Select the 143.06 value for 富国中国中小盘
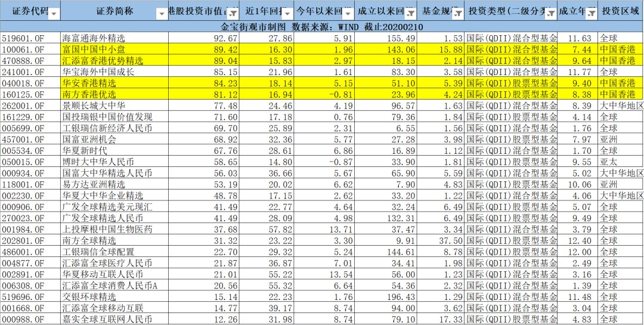644x325 pixels. pos(386,49)
